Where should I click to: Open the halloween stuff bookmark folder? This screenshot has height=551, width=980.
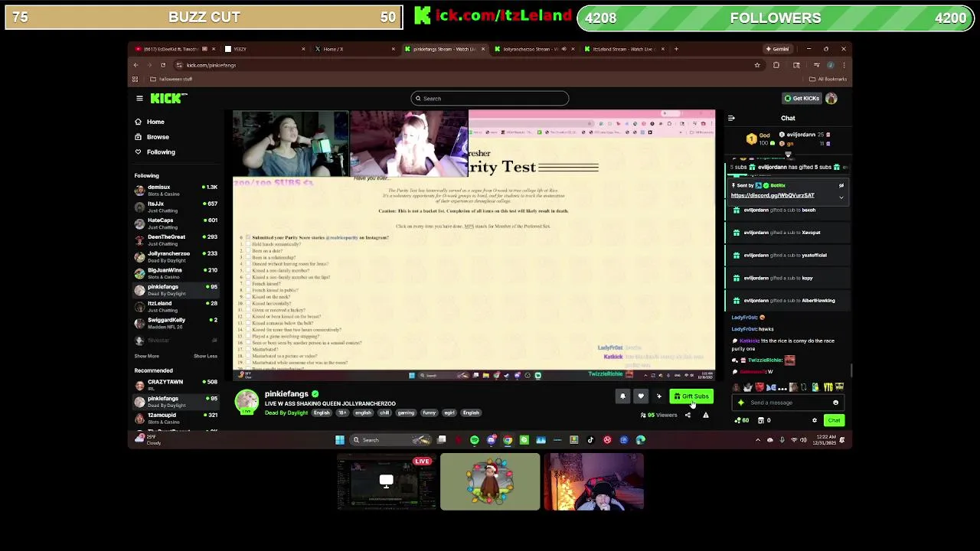click(171, 79)
